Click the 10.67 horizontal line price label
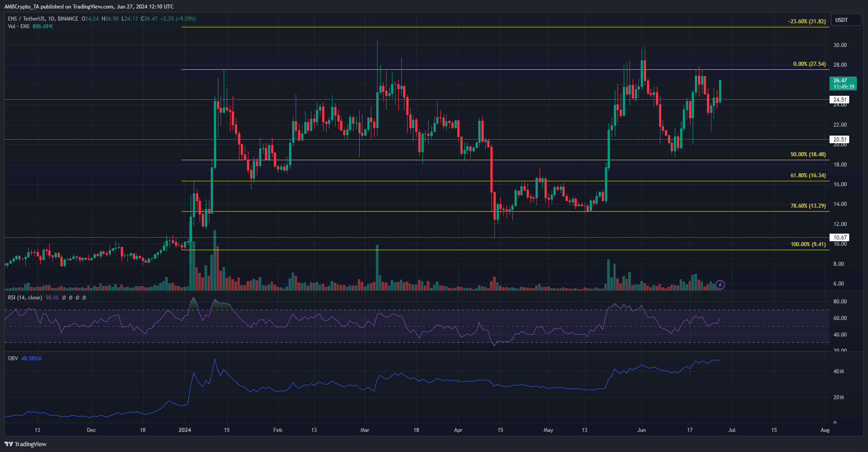 point(839,238)
